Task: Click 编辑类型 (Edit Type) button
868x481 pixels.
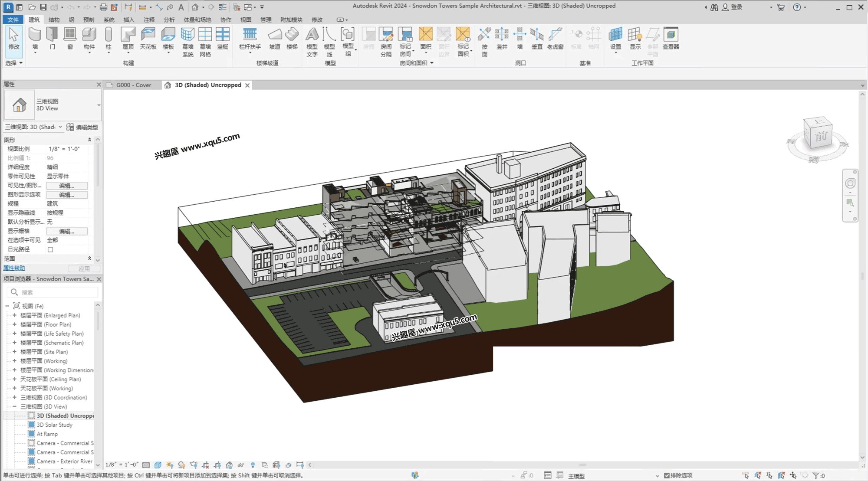Action: 82,127
